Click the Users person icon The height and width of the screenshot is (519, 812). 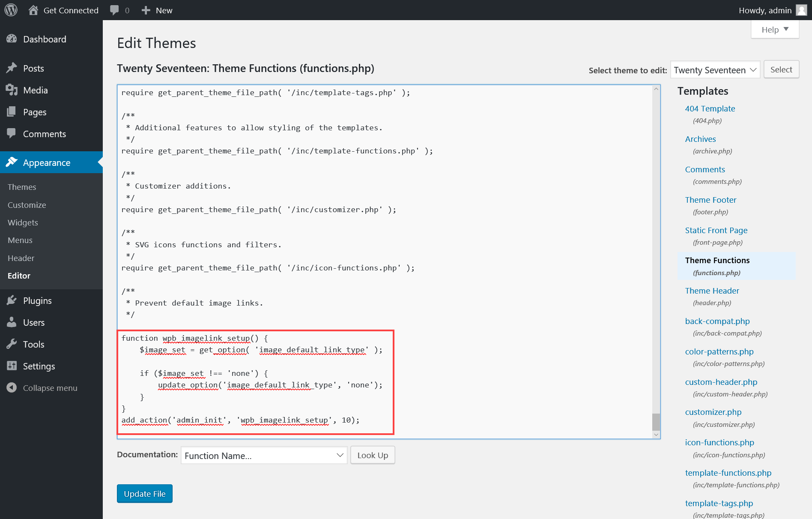pyautogui.click(x=12, y=322)
